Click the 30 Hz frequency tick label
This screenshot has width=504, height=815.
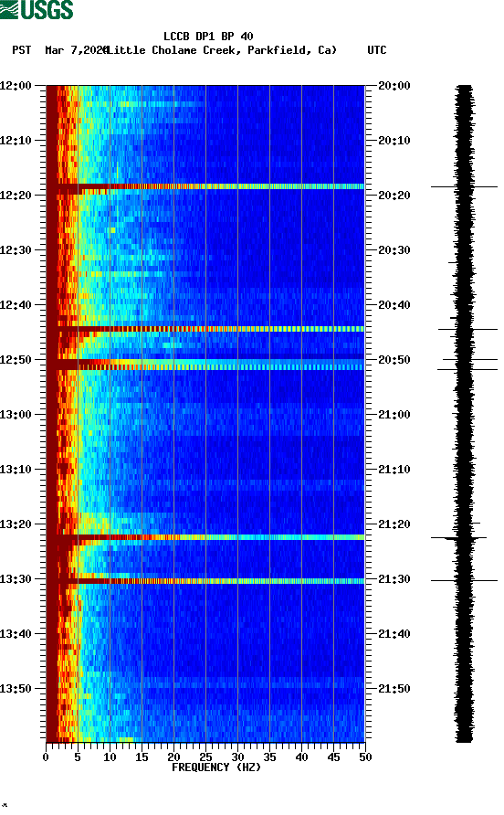click(x=237, y=757)
